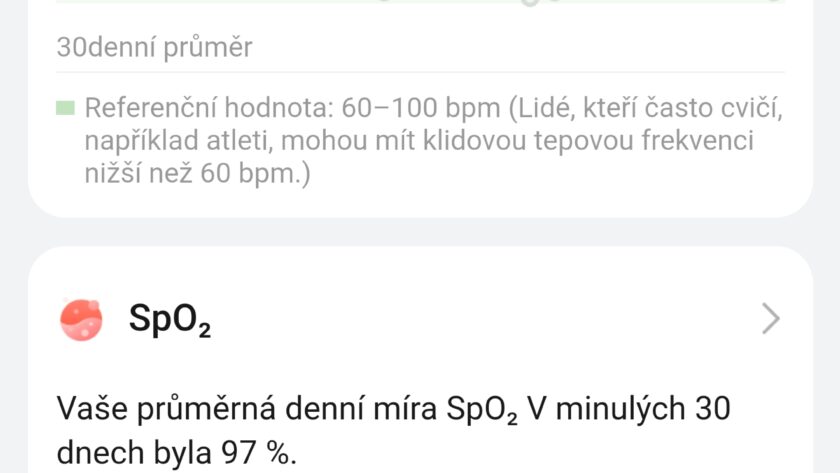Click the divider line under 30denní průměr
Viewport: 840px width, 473px height.
pyautogui.click(x=420, y=72)
